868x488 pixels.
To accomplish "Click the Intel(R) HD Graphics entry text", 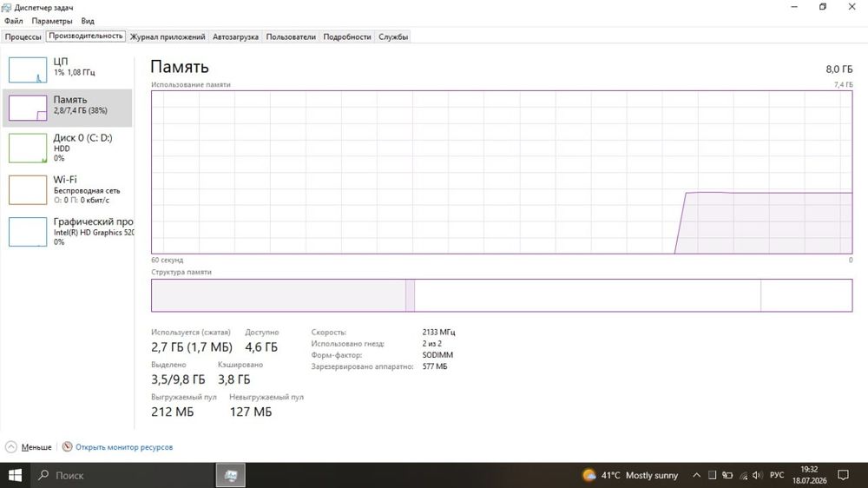I will [x=94, y=233].
